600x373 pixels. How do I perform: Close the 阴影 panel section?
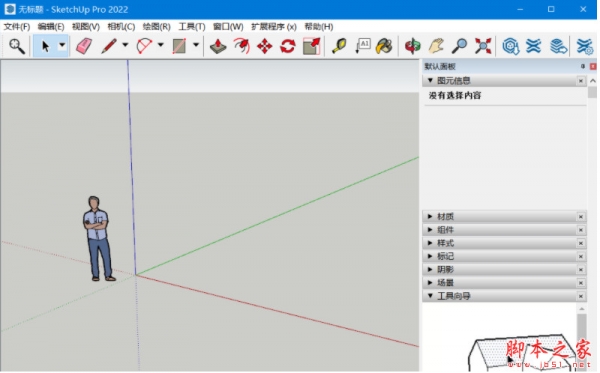pyautogui.click(x=581, y=270)
